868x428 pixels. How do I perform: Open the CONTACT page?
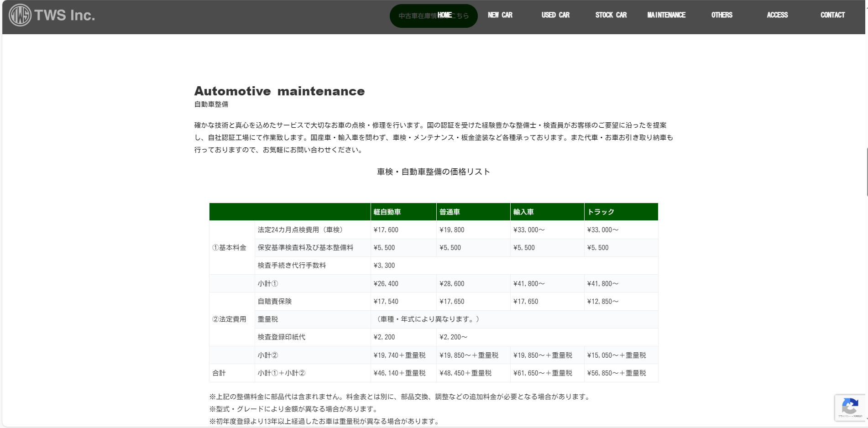833,15
